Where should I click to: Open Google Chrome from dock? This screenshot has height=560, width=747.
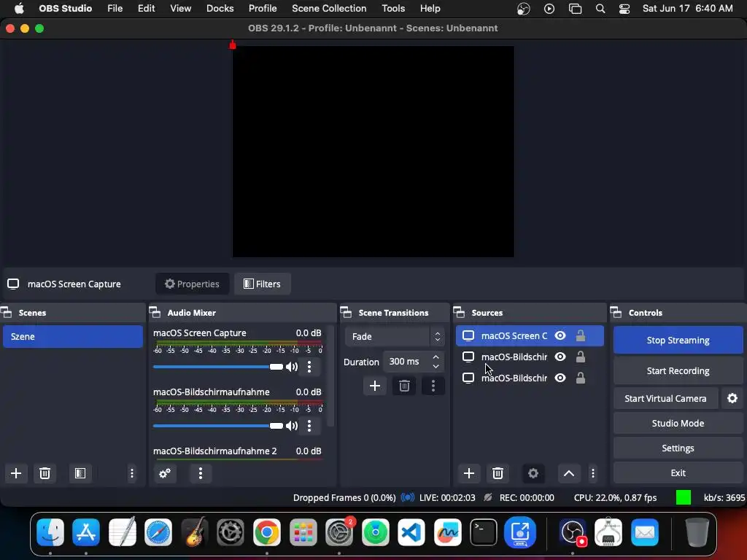pos(267,532)
